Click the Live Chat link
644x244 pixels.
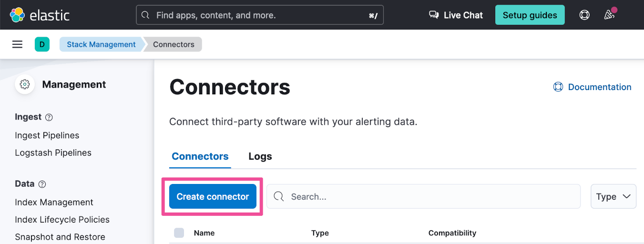(x=456, y=15)
